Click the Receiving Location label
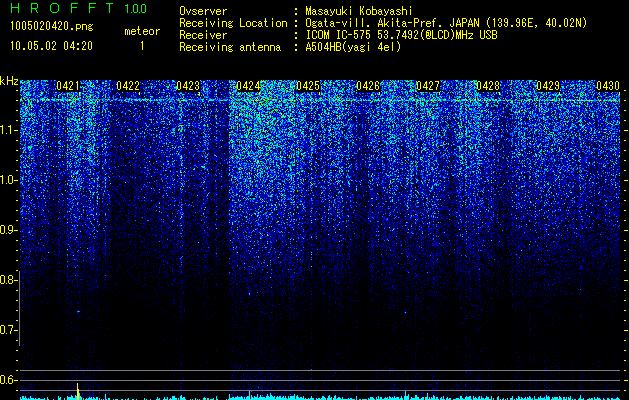The height and width of the screenshot is (400, 629). click(233, 23)
